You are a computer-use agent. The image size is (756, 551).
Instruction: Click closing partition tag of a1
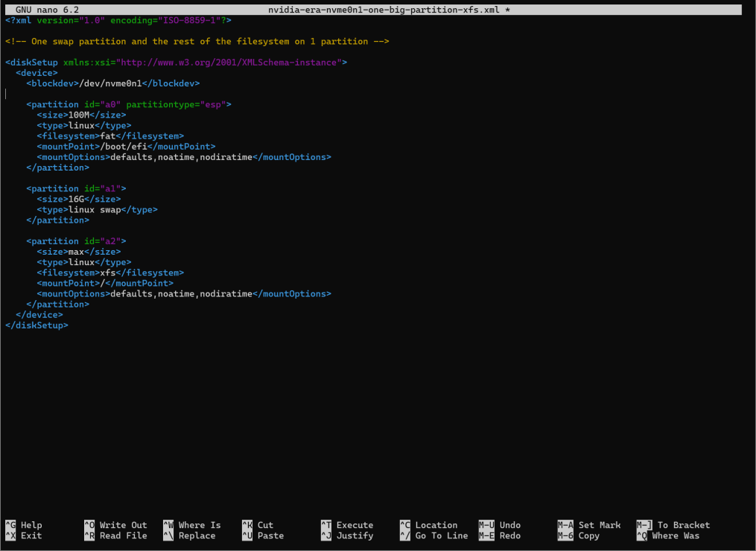tap(58, 220)
